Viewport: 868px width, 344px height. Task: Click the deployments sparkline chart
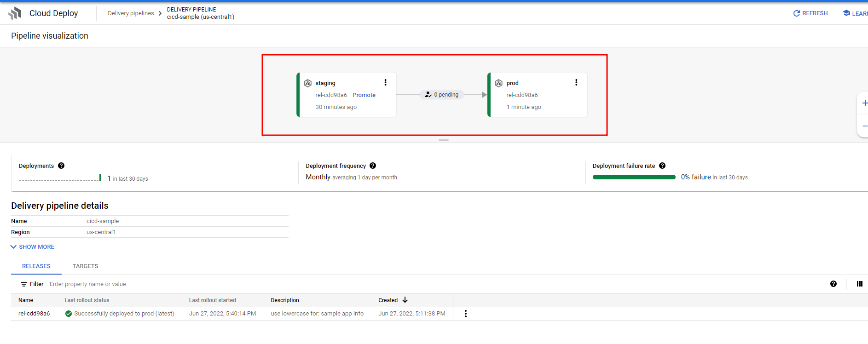(60, 178)
